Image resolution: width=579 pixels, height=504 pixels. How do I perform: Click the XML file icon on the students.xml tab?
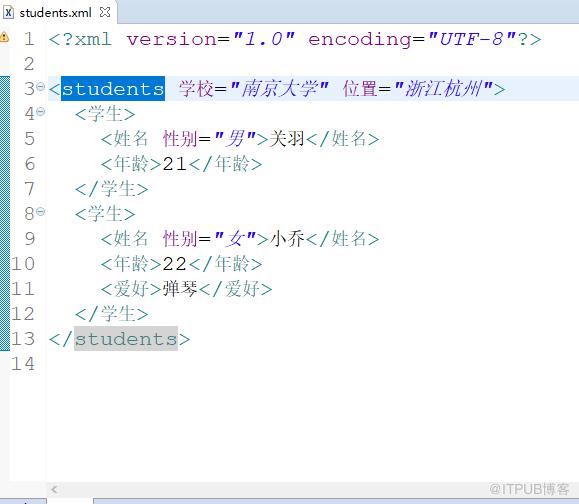point(8,13)
